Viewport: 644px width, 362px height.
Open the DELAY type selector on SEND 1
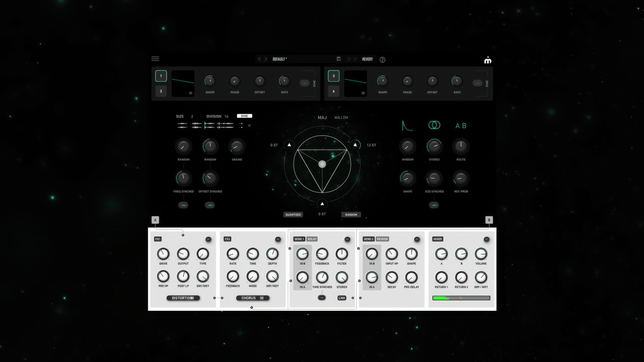312,239
